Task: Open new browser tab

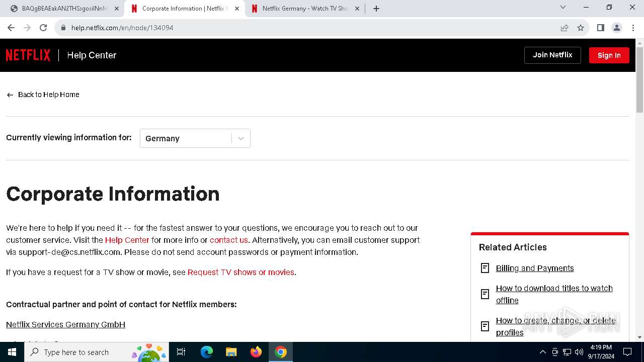Action: point(376,9)
